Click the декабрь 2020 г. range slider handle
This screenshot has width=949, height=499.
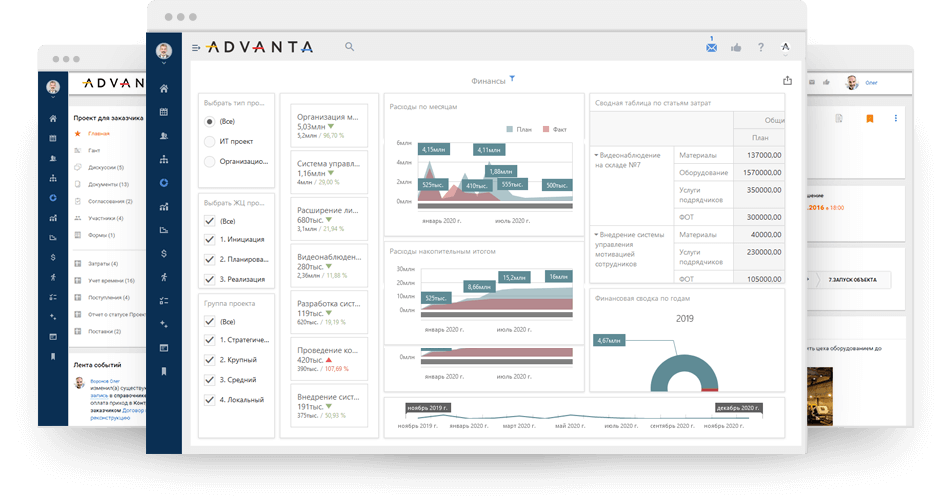[x=738, y=408]
